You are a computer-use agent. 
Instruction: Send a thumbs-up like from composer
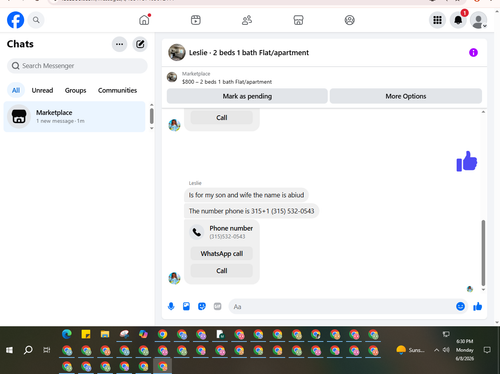coord(478,306)
